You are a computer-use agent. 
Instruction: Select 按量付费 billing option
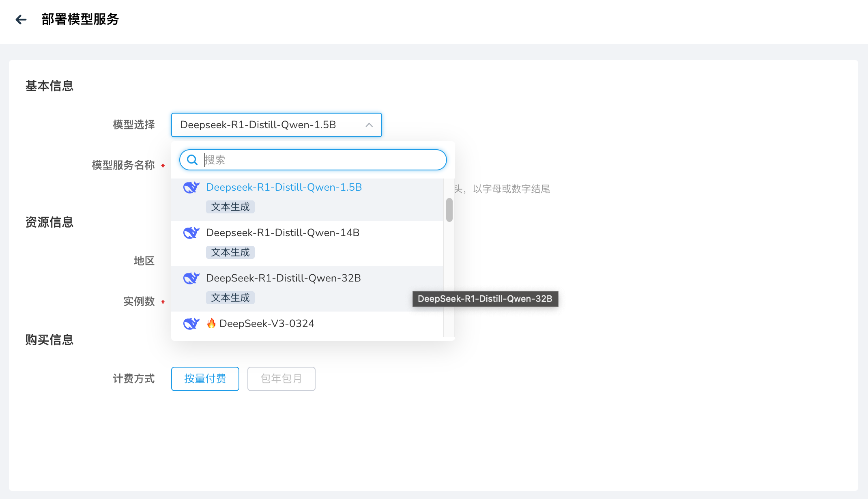tap(205, 379)
